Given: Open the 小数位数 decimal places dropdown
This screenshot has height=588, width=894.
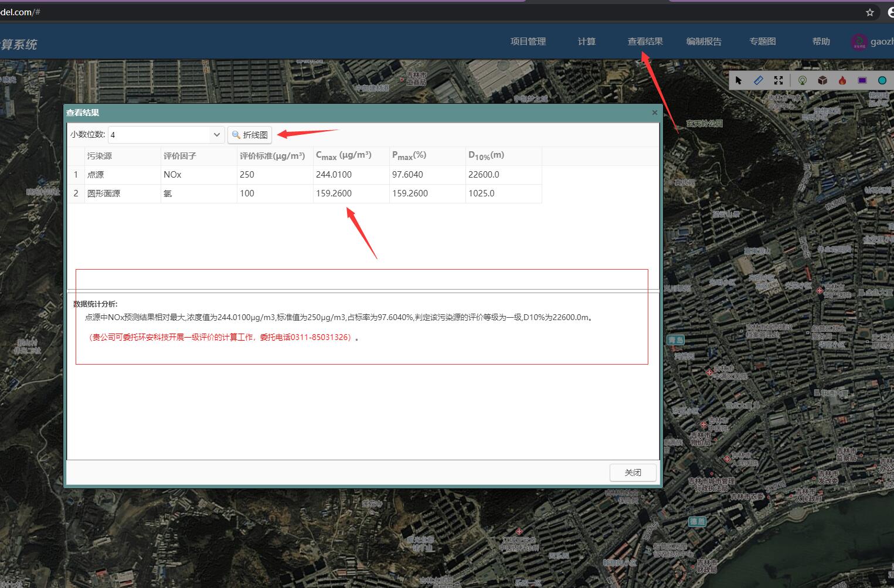Looking at the screenshot, I should click(216, 135).
